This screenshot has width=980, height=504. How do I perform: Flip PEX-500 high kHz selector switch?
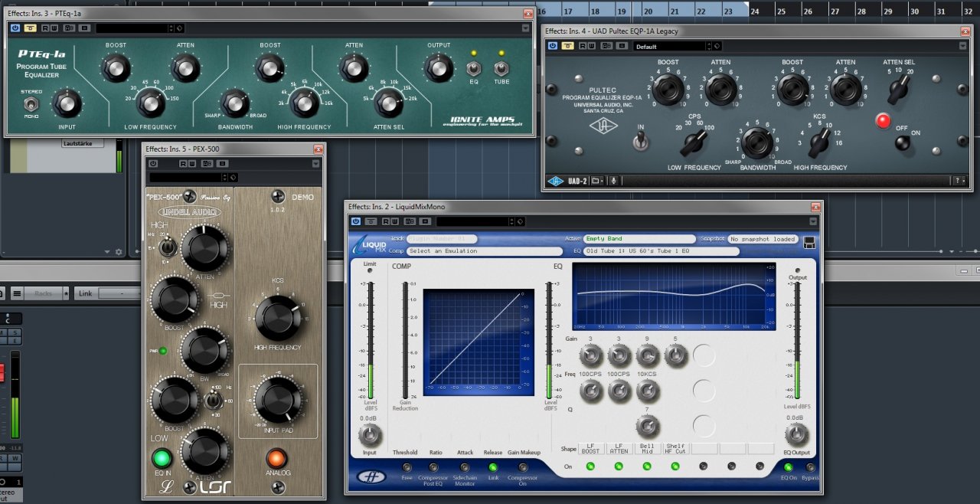pyautogui.click(x=168, y=247)
